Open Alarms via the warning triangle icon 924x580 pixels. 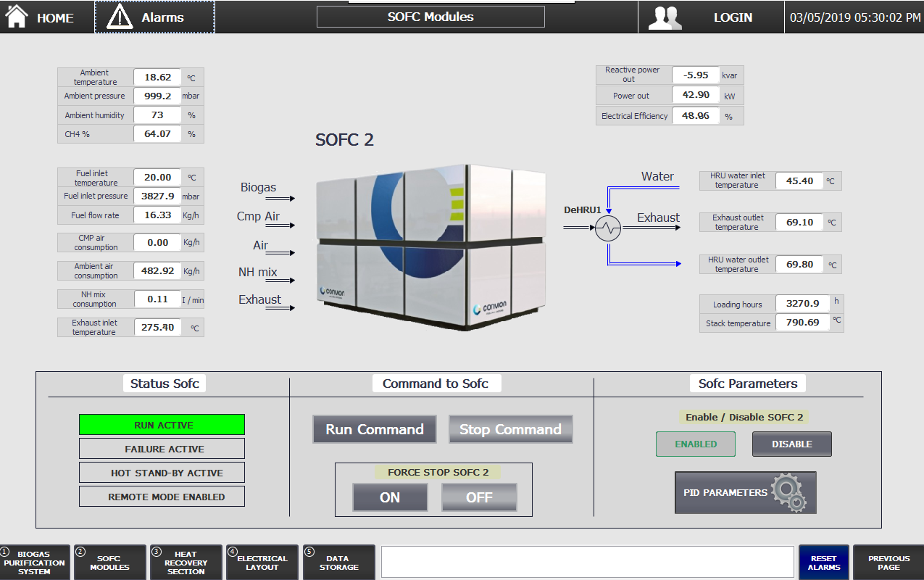coord(119,17)
